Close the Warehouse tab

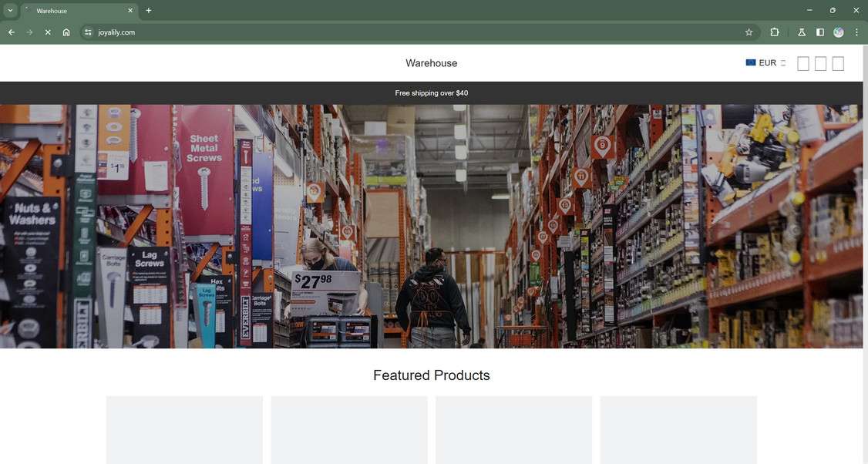130,11
